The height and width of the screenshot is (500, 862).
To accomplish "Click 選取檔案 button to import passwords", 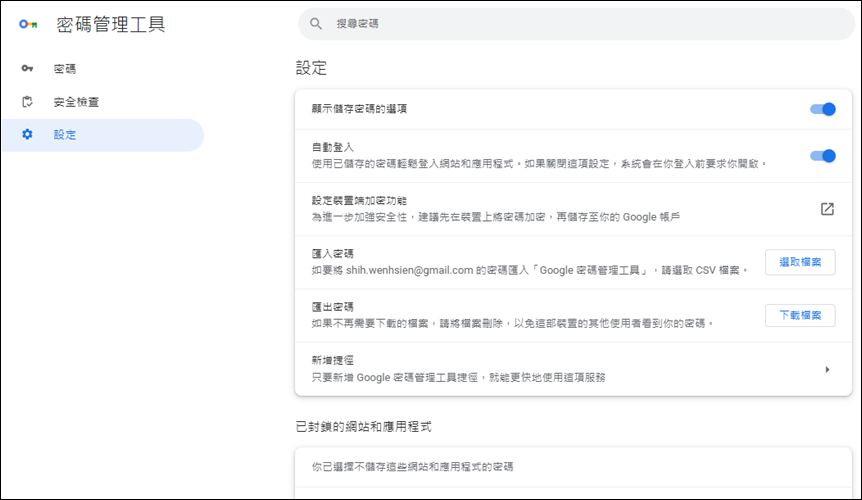I will point(800,262).
